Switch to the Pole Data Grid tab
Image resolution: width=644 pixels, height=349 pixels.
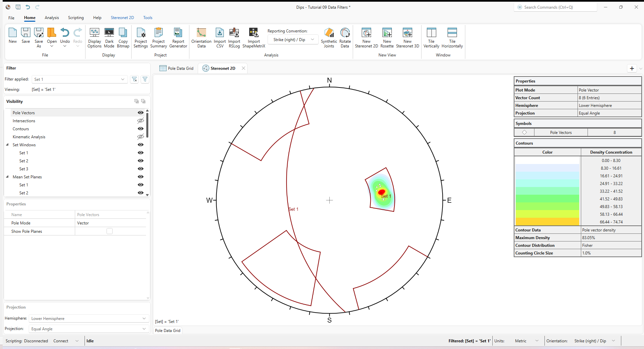180,68
